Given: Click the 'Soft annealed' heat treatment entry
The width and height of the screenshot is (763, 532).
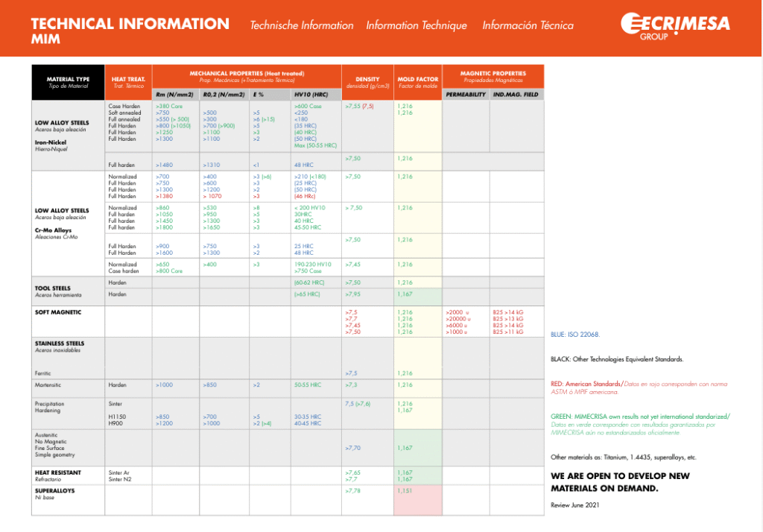Looking at the screenshot, I should tap(124, 113).
